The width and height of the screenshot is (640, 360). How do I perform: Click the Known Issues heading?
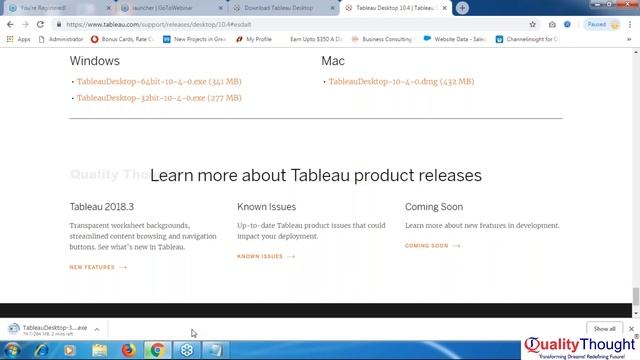click(267, 207)
